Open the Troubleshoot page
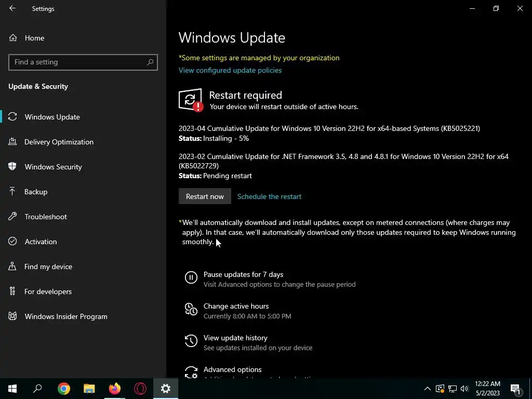 (x=46, y=217)
